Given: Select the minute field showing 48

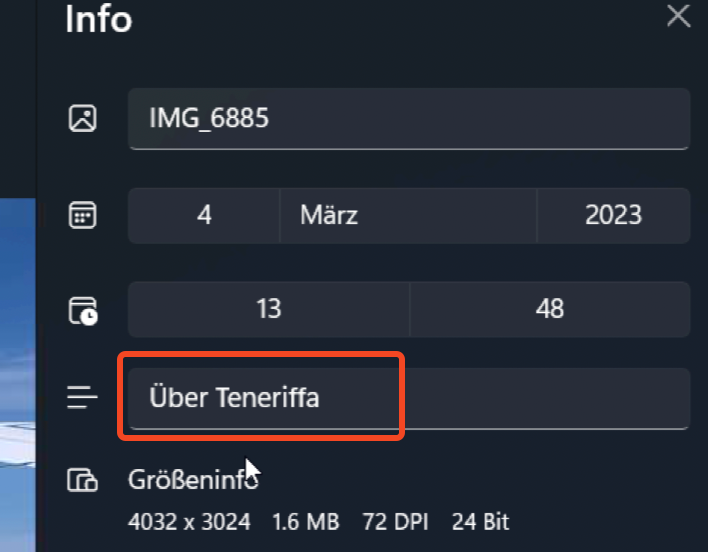Looking at the screenshot, I should click(549, 309).
